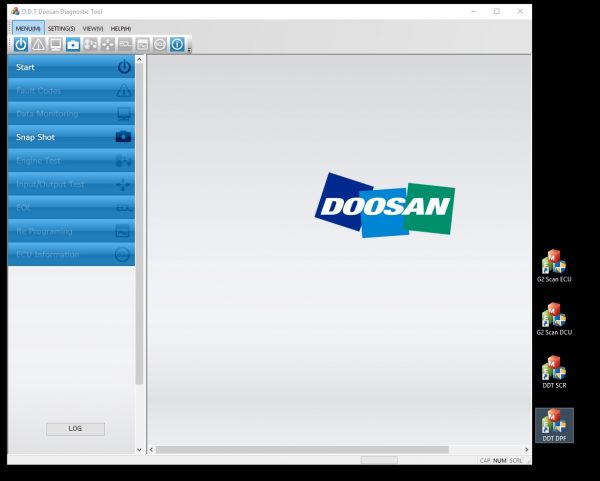
Task: Select Fault Codes in the side panel
Action: [x=71, y=91]
